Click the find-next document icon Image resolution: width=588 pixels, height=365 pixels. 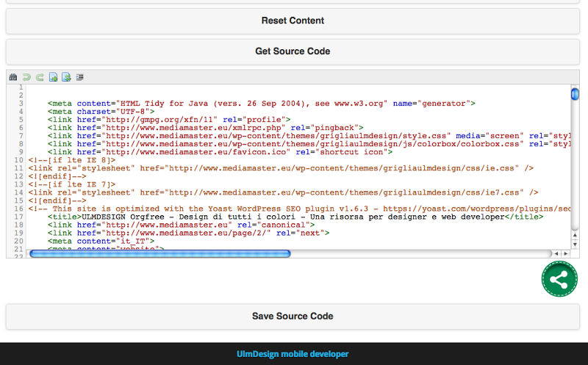coord(53,76)
